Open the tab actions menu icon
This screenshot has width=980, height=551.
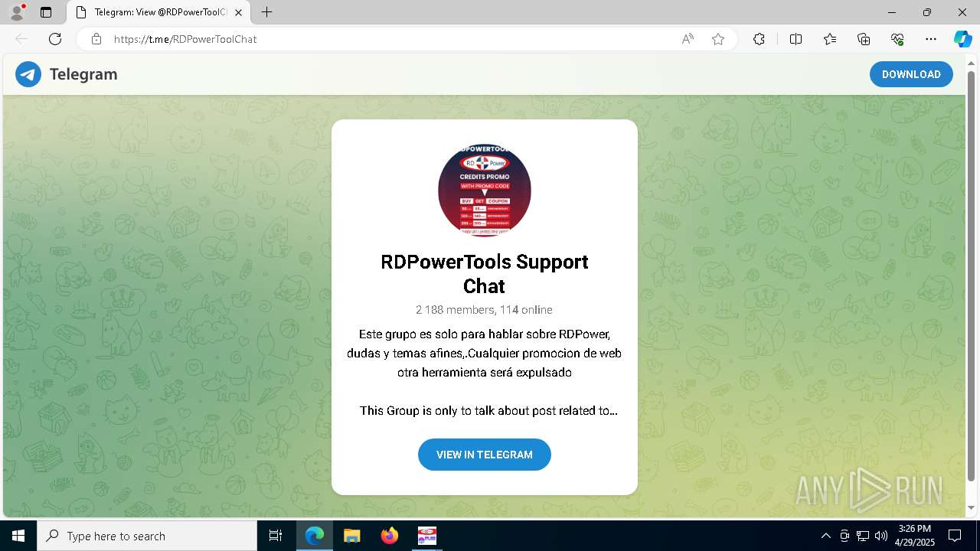click(46, 12)
